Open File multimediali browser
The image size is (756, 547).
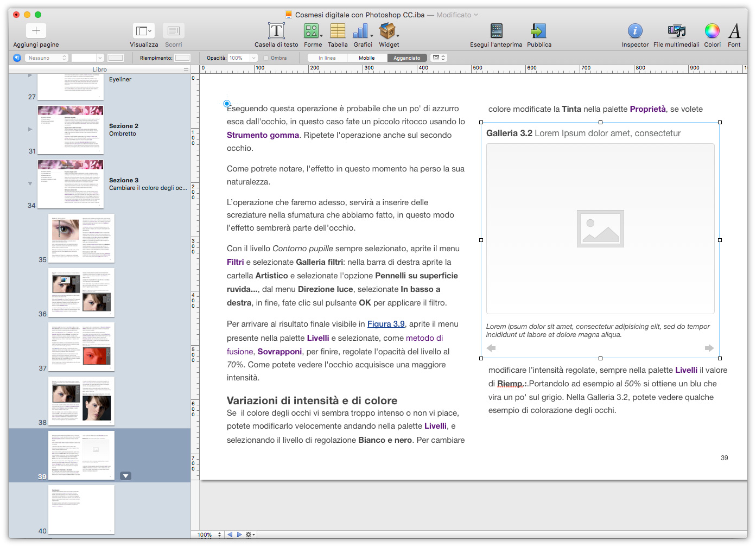click(x=676, y=31)
